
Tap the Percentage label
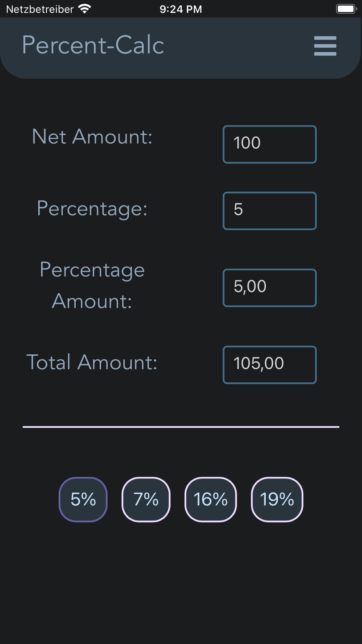92,209
